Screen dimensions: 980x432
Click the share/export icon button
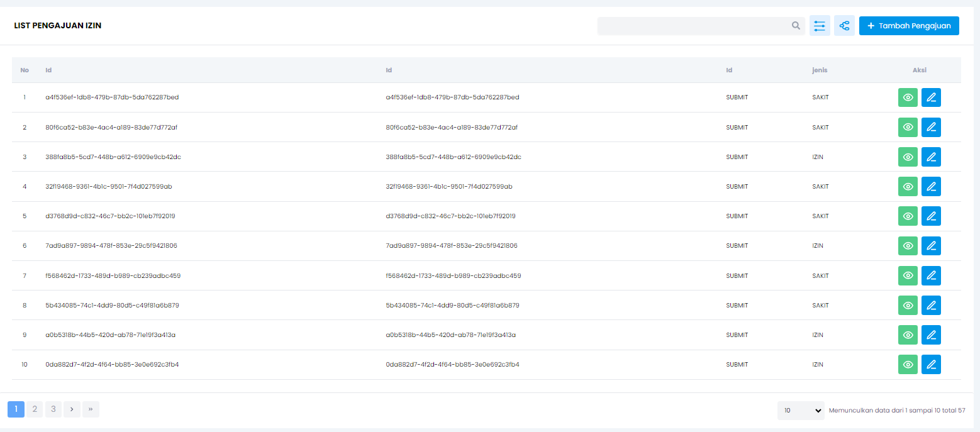point(844,26)
